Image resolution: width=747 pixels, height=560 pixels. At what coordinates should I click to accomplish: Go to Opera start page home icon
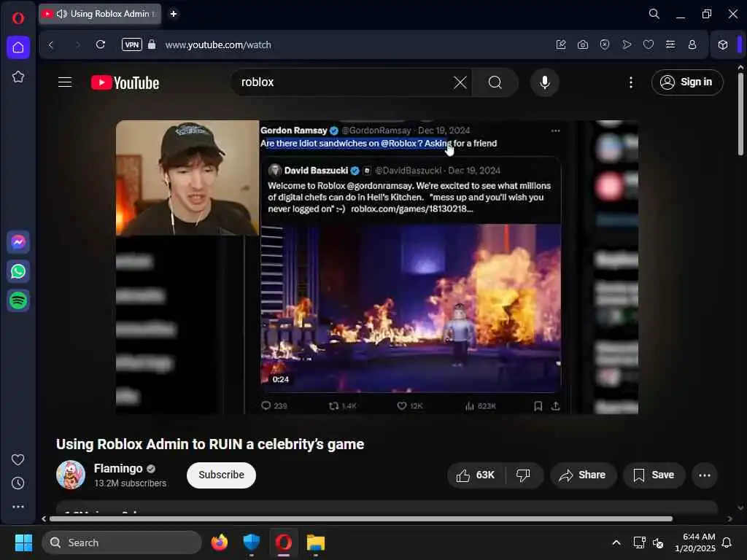pyautogui.click(x=18, y=47)
